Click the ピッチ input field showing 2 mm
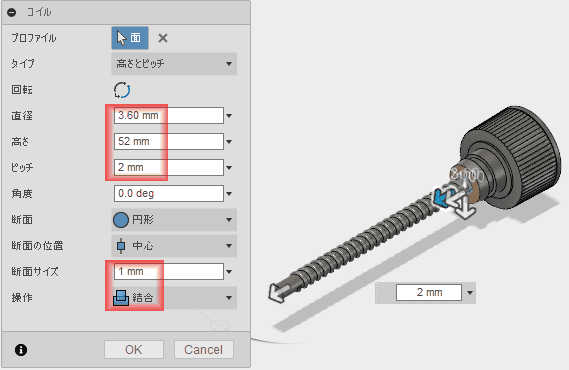 click(x=169, y=167)
